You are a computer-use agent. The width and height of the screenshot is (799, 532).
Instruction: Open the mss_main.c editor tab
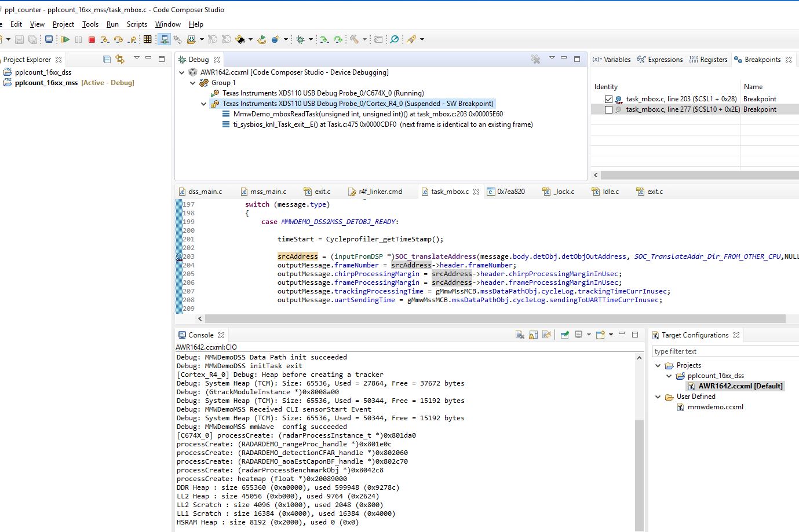263,192
